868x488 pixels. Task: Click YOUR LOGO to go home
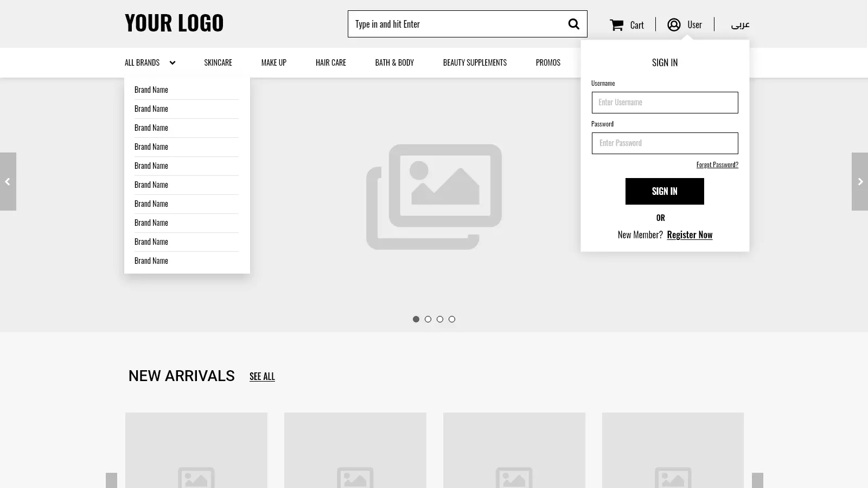(174, 23)
